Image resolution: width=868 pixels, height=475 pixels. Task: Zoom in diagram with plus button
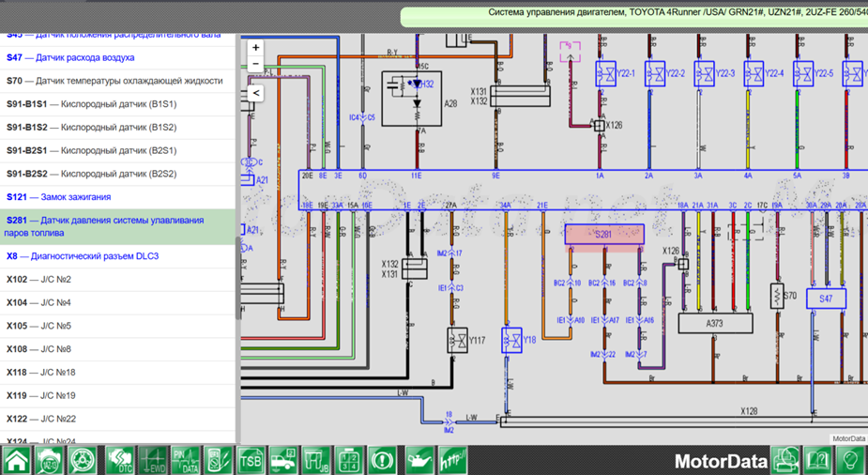(x=256, y=48)
